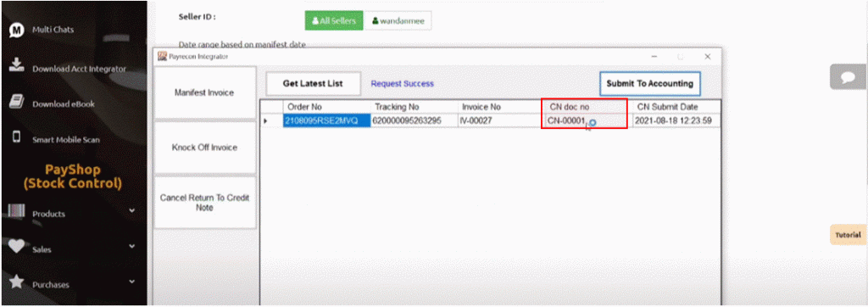Open Cancel Return To Credit Note tab
The height and width of the screenshot is (307, 868).
click(x=204, y=203)
